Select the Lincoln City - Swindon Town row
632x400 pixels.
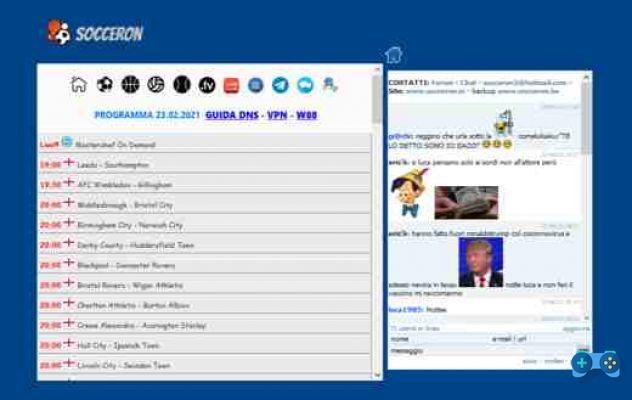(x=204, y=365)
